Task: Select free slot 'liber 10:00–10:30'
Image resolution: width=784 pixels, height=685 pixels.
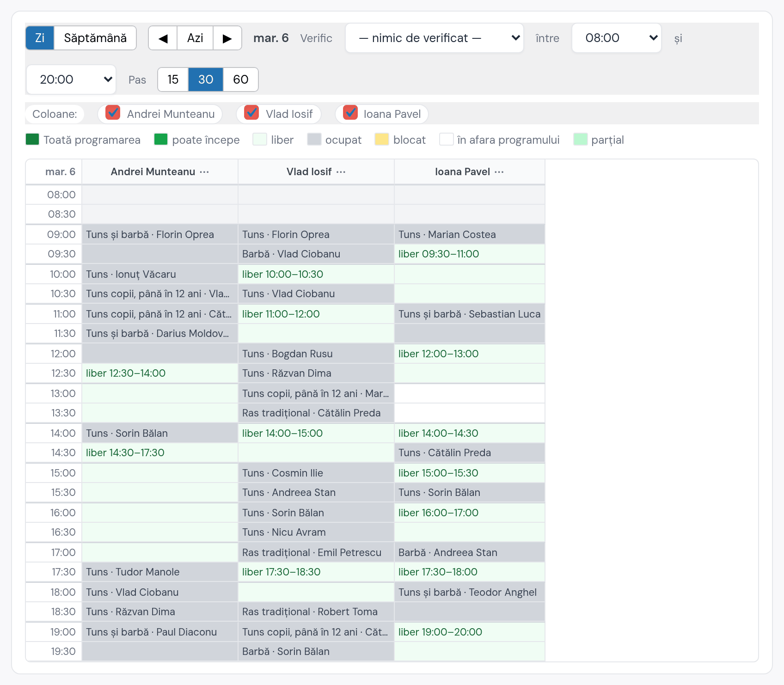Action: pos(316,274)
